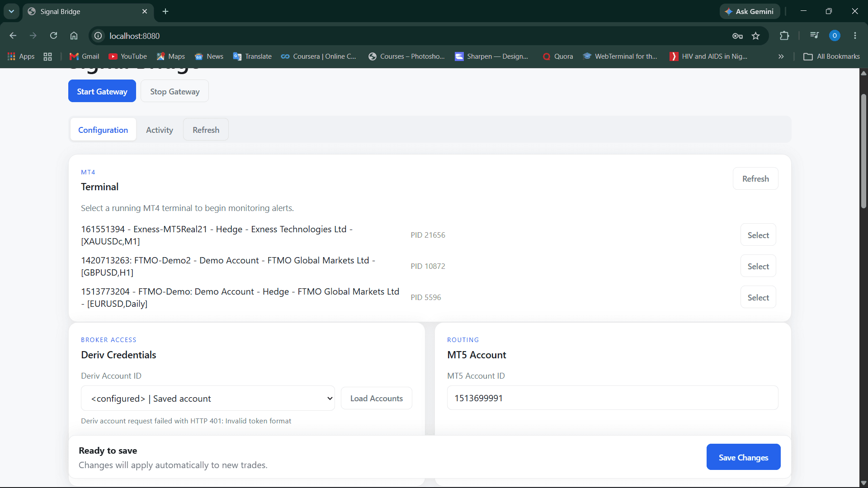Select the FTMO-Demo terminal PID 5596
Image resolution: width=868 pixels, height=488 pixels.
click(758, 297)
